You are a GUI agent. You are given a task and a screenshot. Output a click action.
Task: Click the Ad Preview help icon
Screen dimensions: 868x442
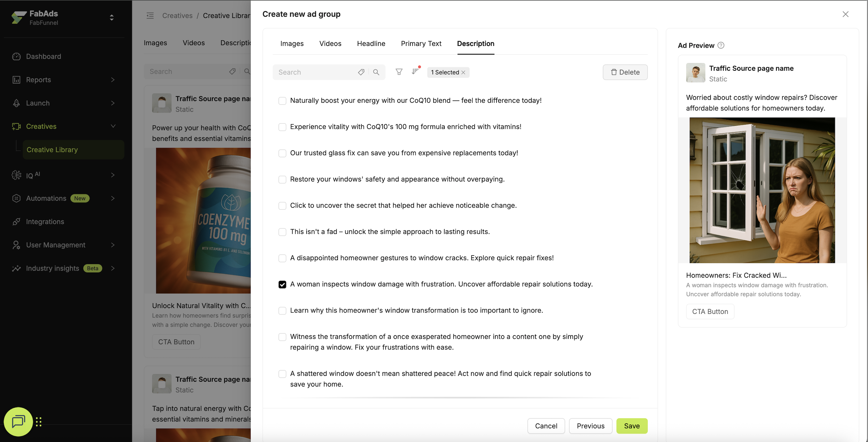(721, 45)
